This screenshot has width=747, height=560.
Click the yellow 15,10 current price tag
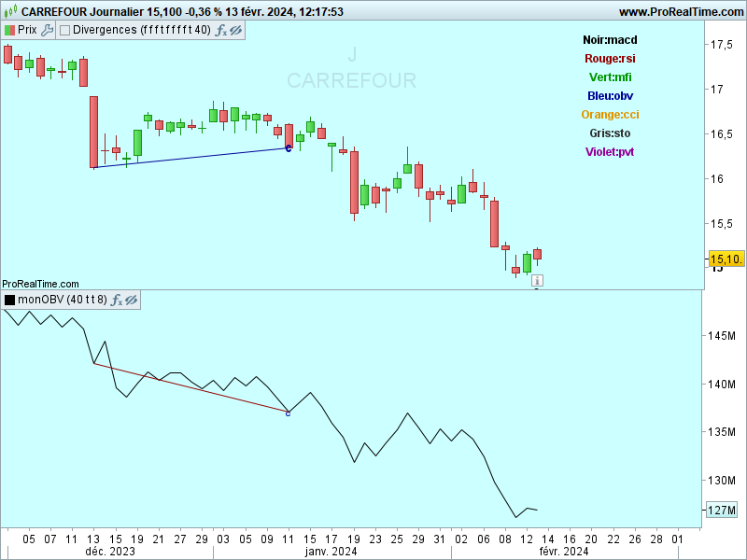coord(726,259)
